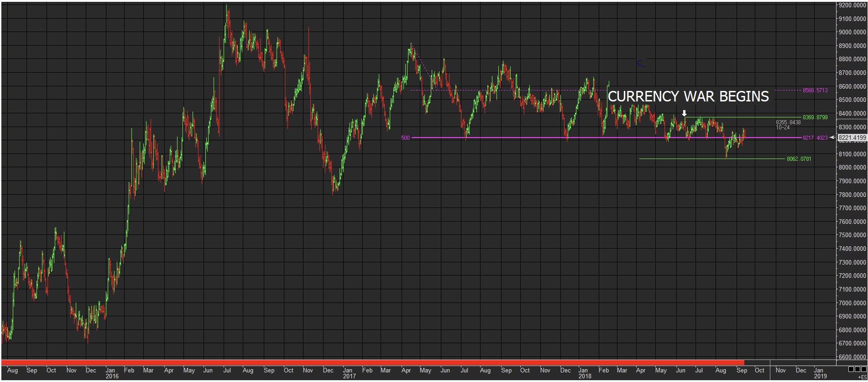Click the first black square at bottom-right corner
Viewport: 868px width, 382px height.
coord(851,369)
